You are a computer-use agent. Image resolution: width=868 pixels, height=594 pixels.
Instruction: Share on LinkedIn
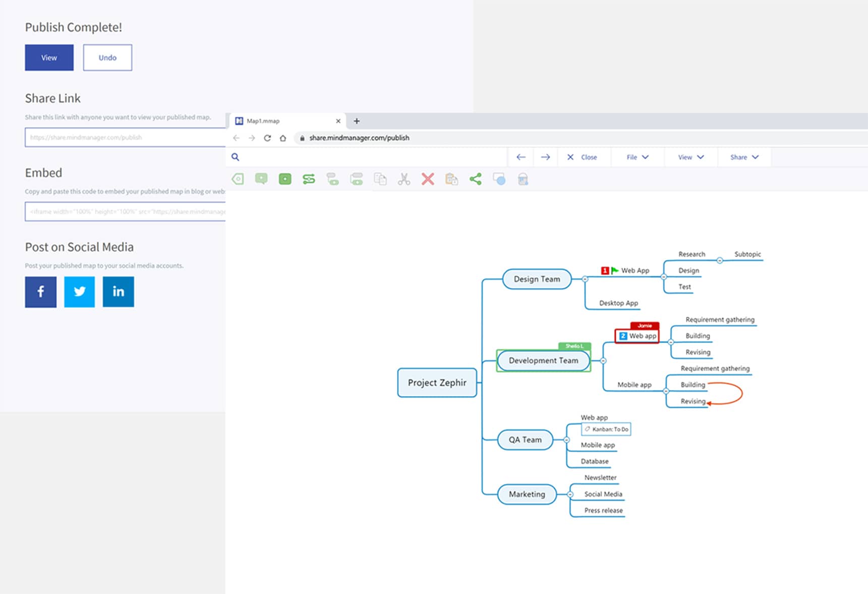119,291
